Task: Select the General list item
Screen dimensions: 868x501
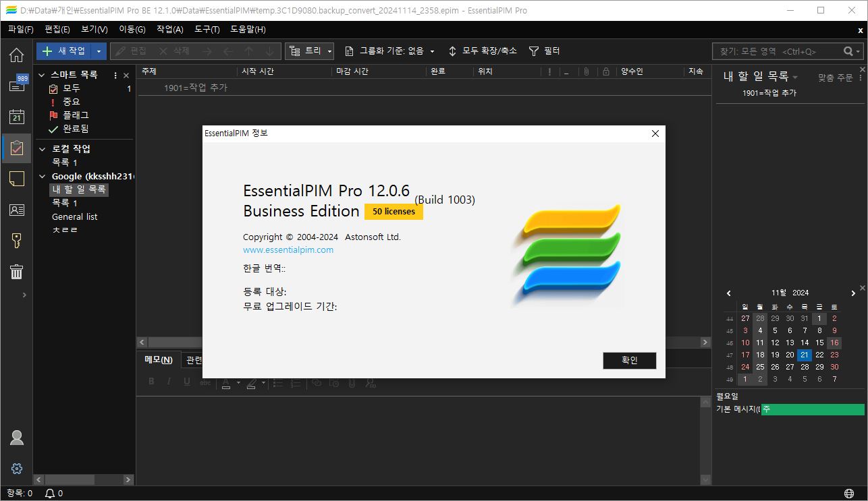Action: pyautogui.click(x=74, y=216)
